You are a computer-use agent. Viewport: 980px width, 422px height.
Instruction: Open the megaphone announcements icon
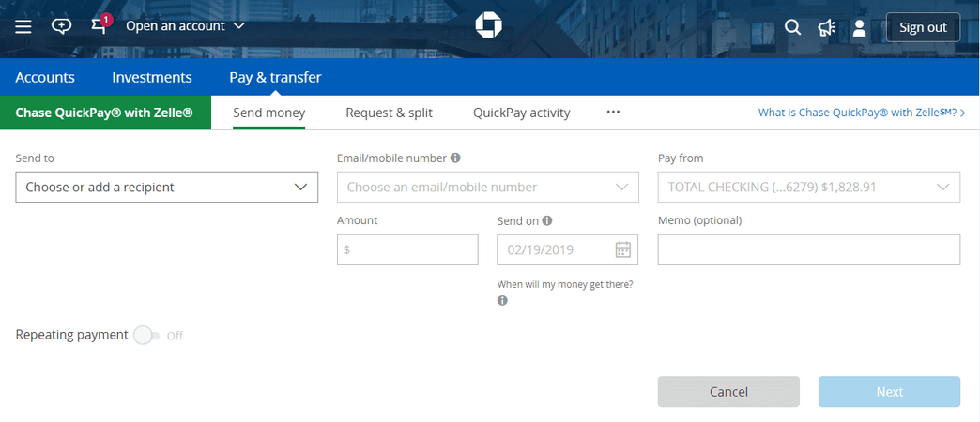pyautogui.click(x=827, y=27)
